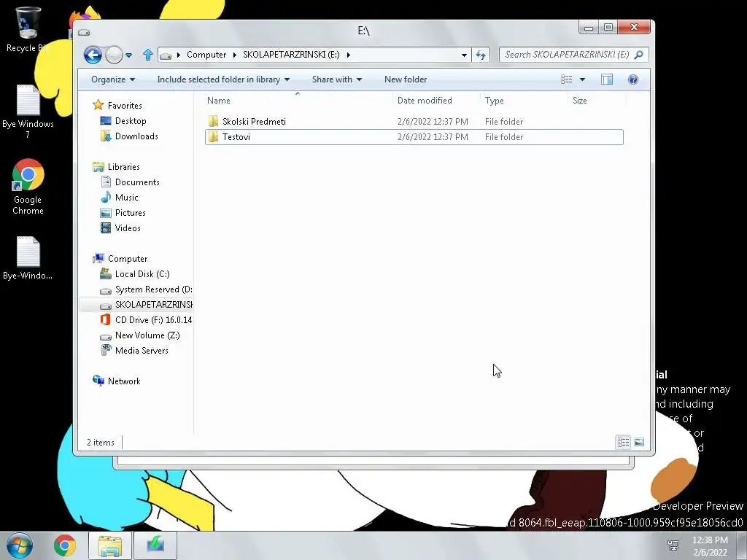Open Favorites in navigation pane

click(124, 105)
